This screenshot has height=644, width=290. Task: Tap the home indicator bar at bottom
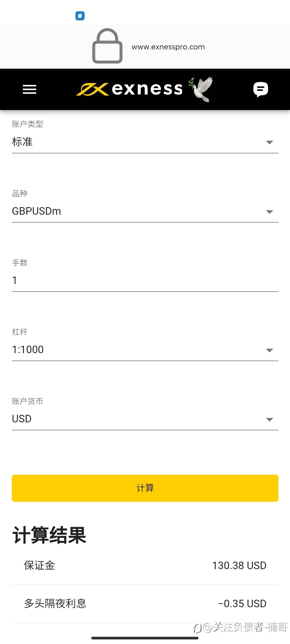[x=145, y=638]
